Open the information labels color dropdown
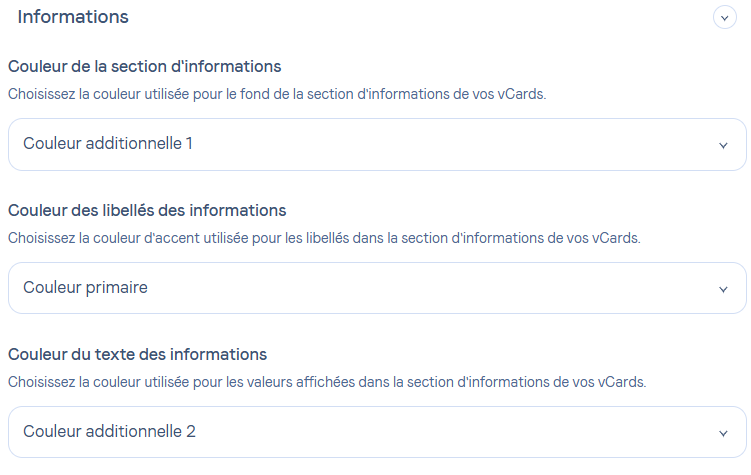 point(377,288)
